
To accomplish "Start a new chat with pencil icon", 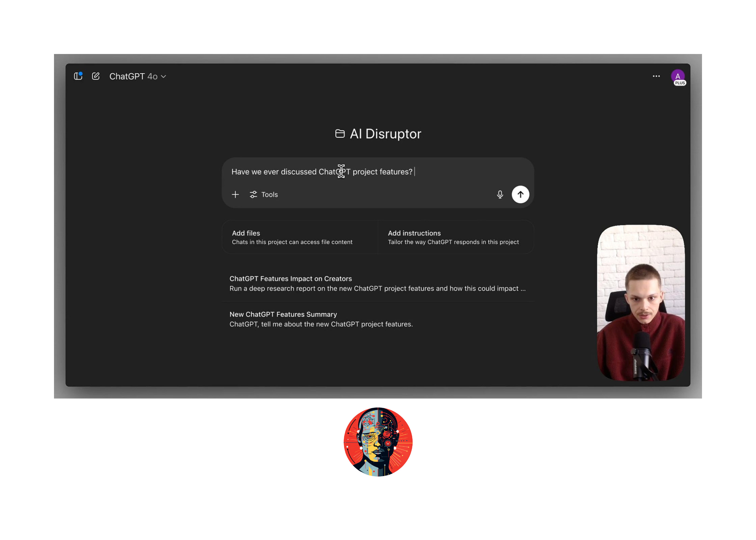I will coord(96,76).
